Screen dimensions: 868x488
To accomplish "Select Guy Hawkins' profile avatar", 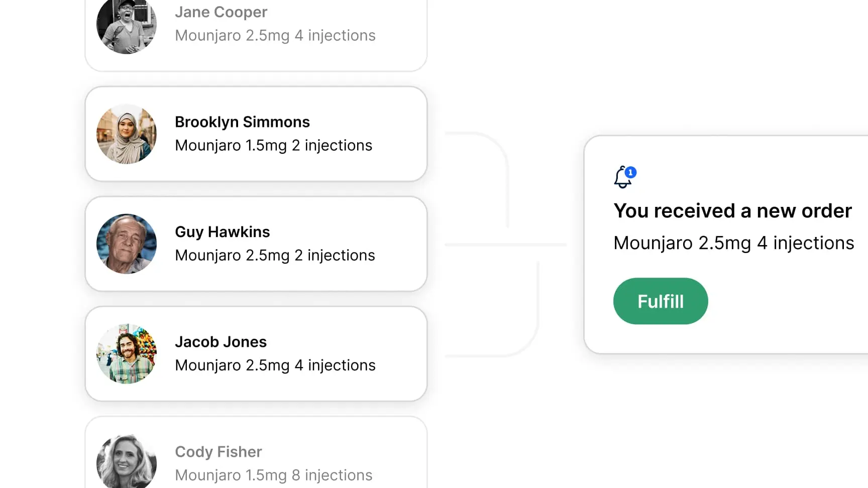I will 127,244.
